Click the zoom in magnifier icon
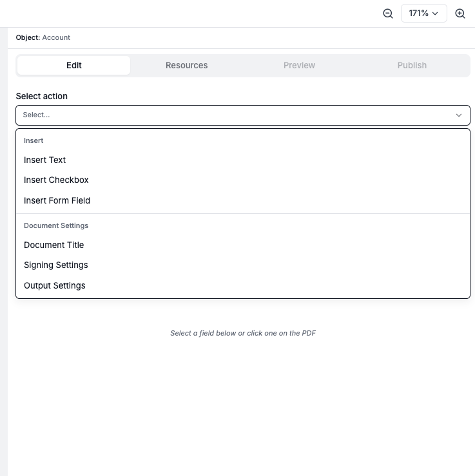Viewport: 475px width, 476px height. 460,14
